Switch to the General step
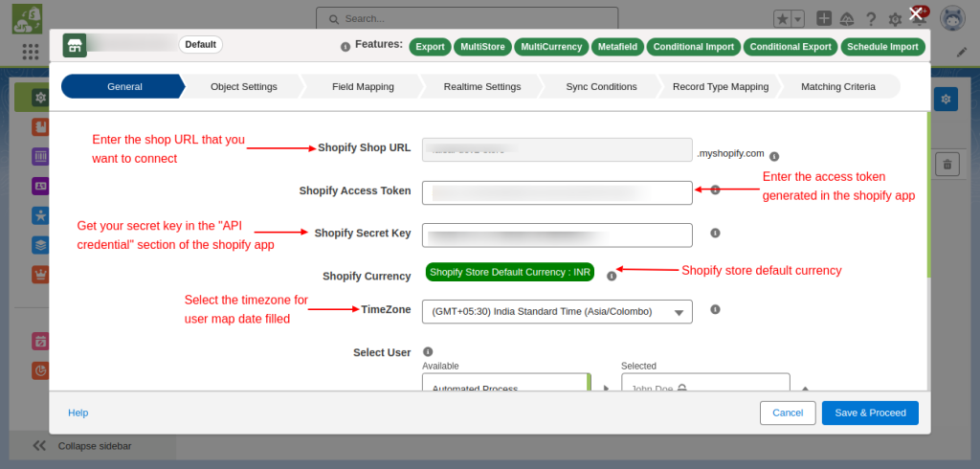 coord(124,87)
